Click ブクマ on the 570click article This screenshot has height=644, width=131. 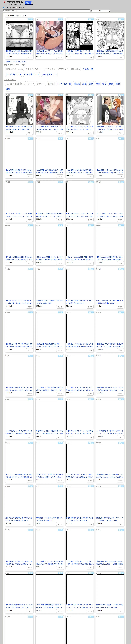point(90,133)
